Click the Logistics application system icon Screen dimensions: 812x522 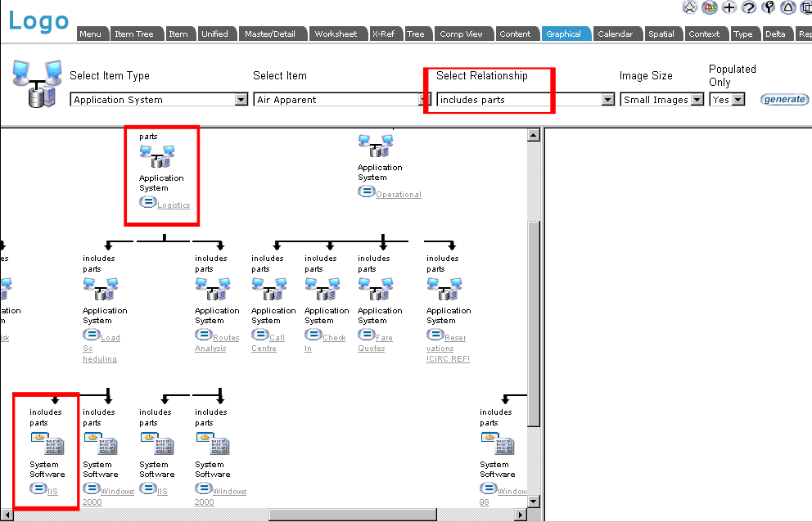(157, 156)
